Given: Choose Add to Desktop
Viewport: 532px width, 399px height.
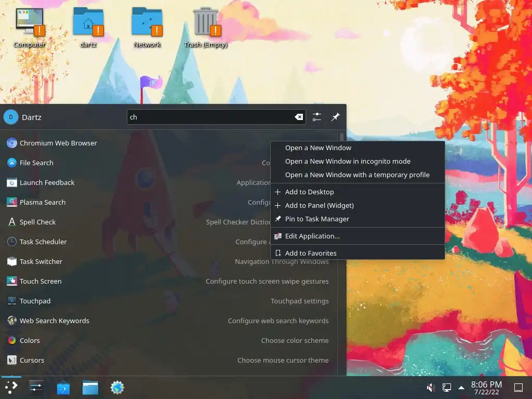Looking at the screenshot, I should (357, 192).
